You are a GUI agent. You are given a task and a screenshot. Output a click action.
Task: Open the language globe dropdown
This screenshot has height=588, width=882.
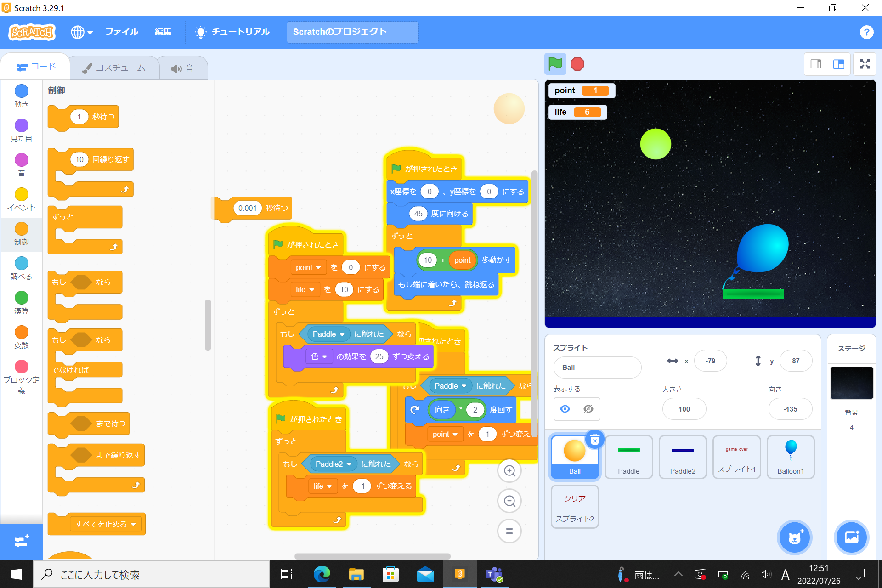tap(82, 32)
